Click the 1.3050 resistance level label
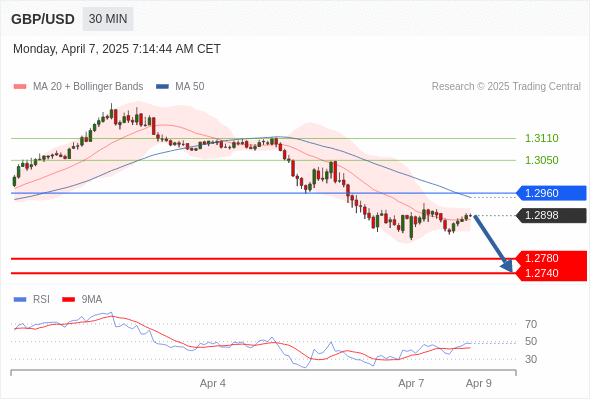Viewport: 590px width, 400px height. (541, 160)
